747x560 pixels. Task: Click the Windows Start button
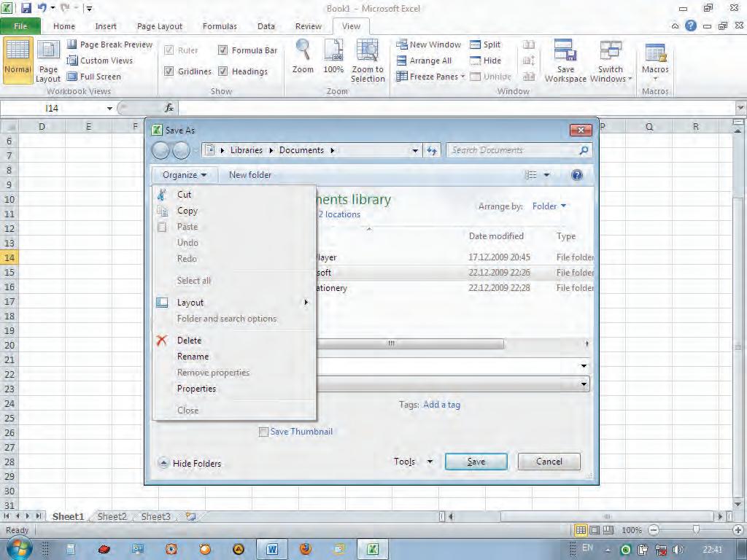[18, 548]
